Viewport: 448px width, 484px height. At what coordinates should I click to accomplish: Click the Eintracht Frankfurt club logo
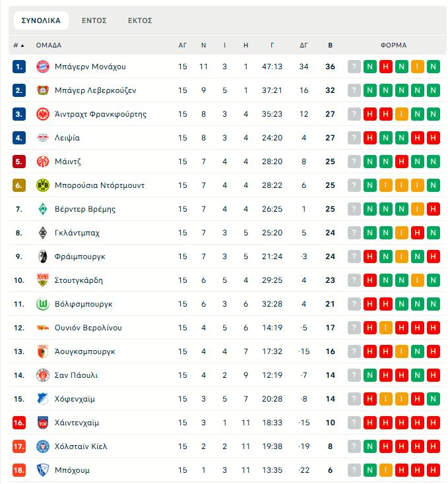(42, 114)
